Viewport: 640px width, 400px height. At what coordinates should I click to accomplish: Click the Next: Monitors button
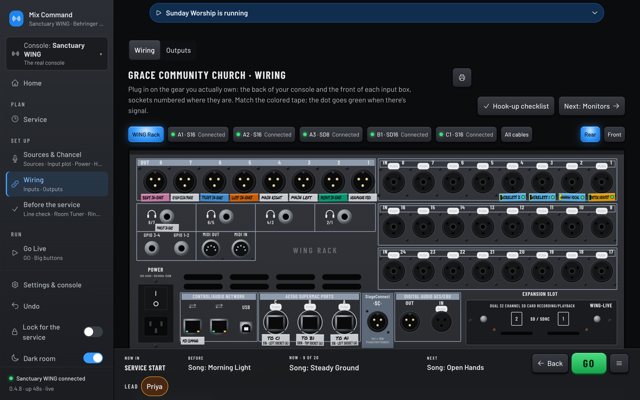pyautogui.click(x=591, y=106)
